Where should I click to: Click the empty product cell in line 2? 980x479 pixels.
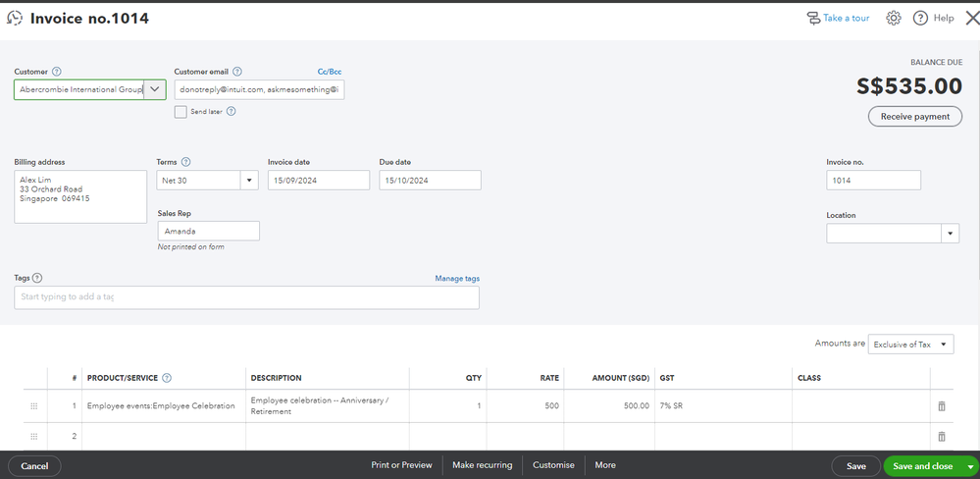(x=164, y=437)
